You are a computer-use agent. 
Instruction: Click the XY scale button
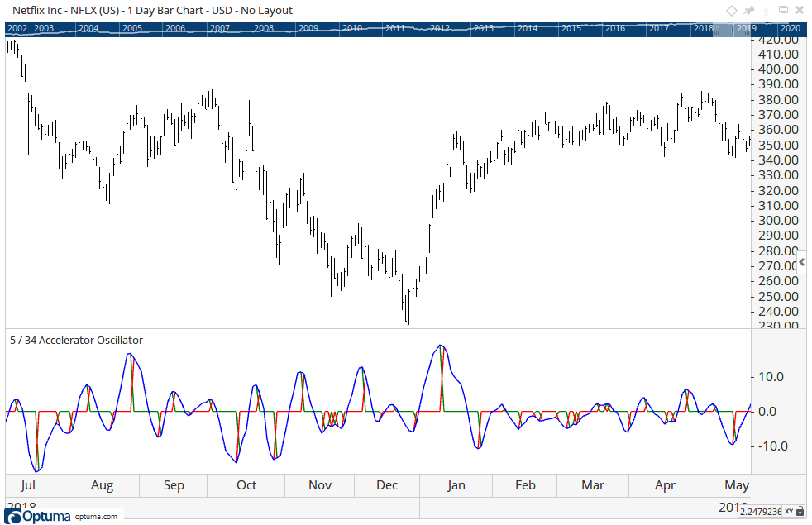tap(789, 512)
